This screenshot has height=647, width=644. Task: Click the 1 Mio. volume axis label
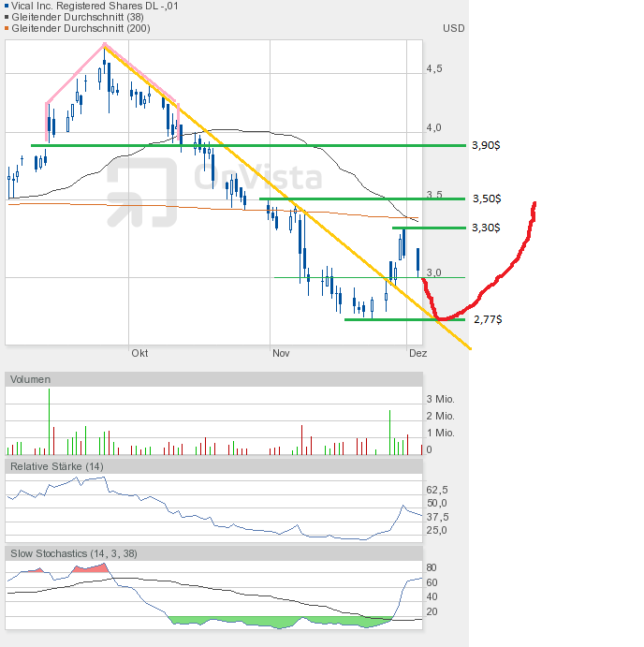pyautogui.click(x=440, y=433)
